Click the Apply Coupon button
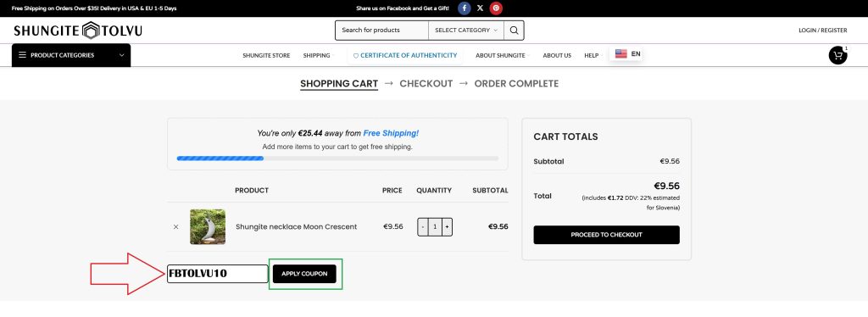 tap(304, 274)
